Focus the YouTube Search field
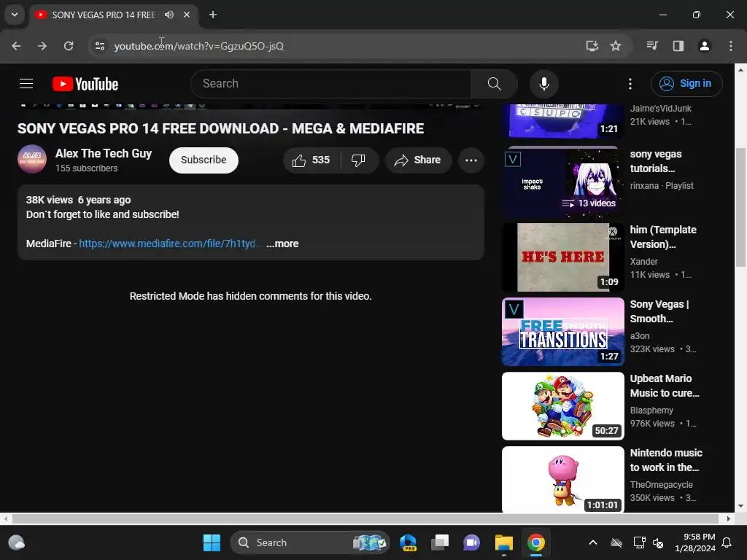This screenshot has height=560, width=747. tap(331, 84)
